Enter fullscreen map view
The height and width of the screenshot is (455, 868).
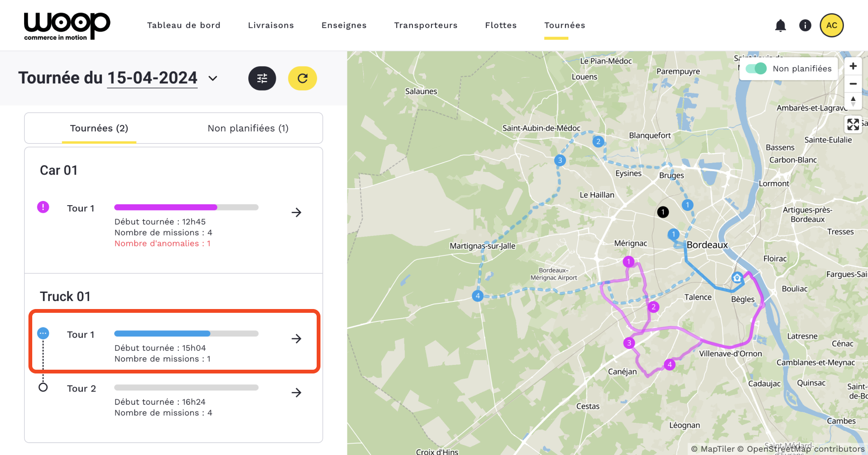tap(853, 124)
